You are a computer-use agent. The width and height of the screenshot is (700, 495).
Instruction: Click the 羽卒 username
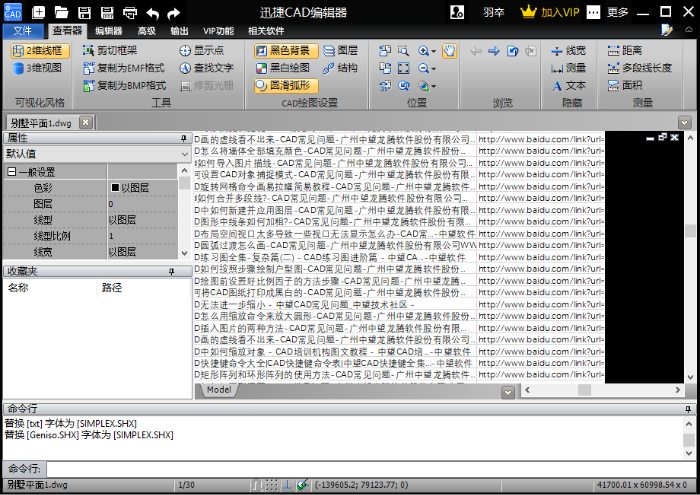pyautogui.click(x=493, y=12)
